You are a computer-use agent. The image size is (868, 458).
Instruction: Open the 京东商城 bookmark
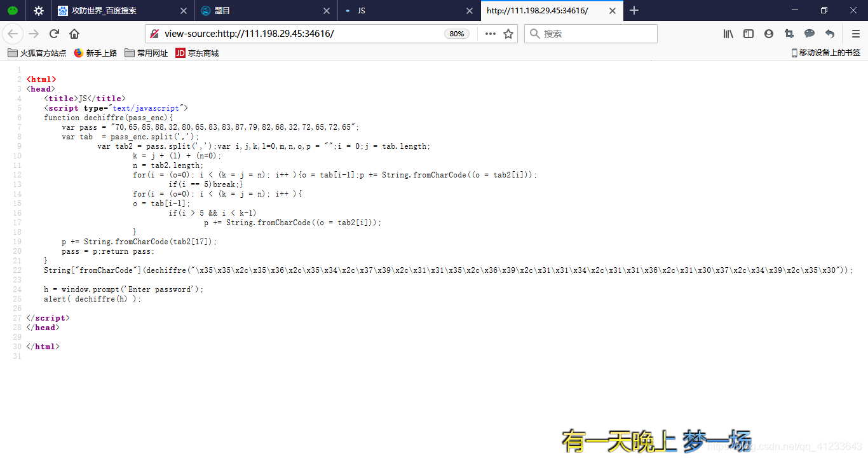pyautogui.click(x=197, y=53)
